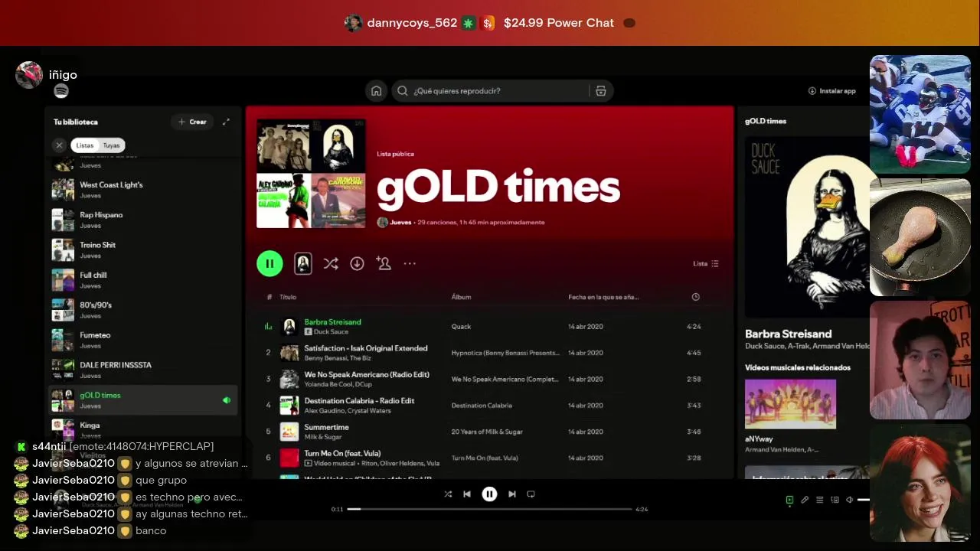Open Rap Hispano playlist

point(143,220)
